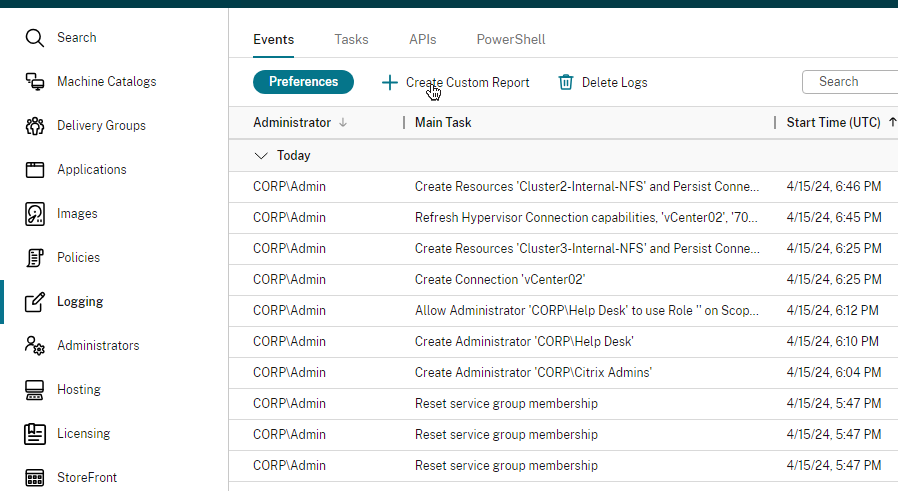Click the Search magnifier icon in sidebar
The image size is (898, 491).
click(35, 38)
